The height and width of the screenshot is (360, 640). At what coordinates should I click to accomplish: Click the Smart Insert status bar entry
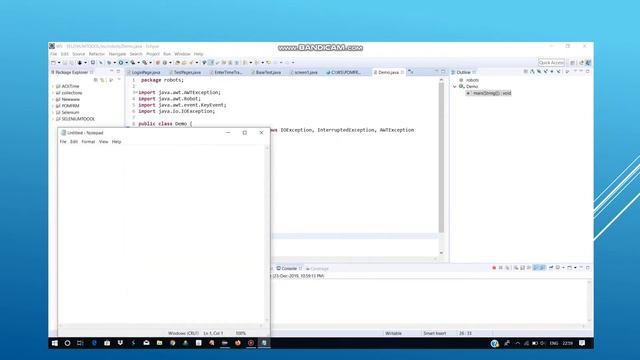point(435,333)
